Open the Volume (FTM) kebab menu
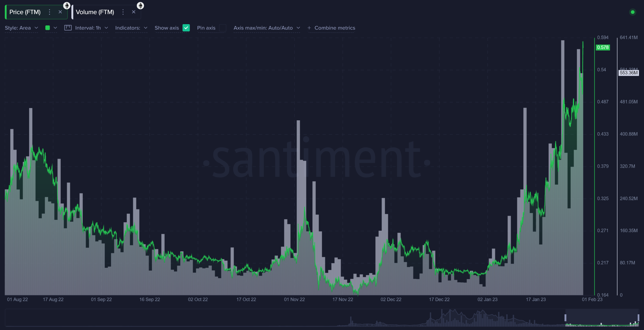644x330 pixels. click(123, 12)
